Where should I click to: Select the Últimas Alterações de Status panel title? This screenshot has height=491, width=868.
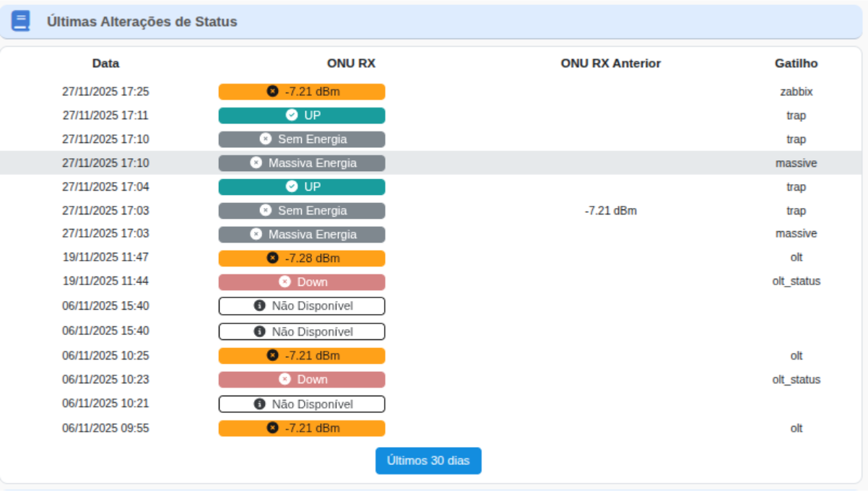[x=142, y=22]
